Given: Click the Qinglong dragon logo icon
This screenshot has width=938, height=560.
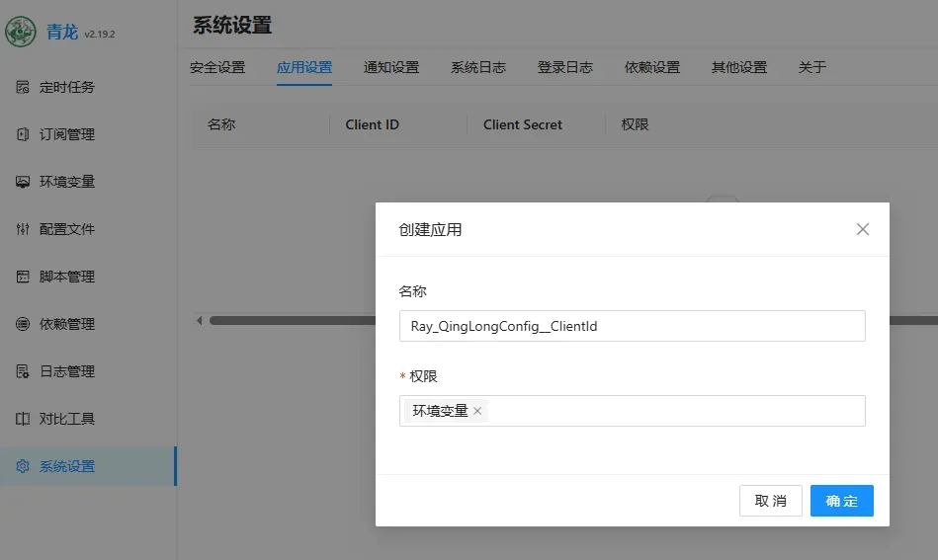Looking at the screenshot, I should (21, 32).
